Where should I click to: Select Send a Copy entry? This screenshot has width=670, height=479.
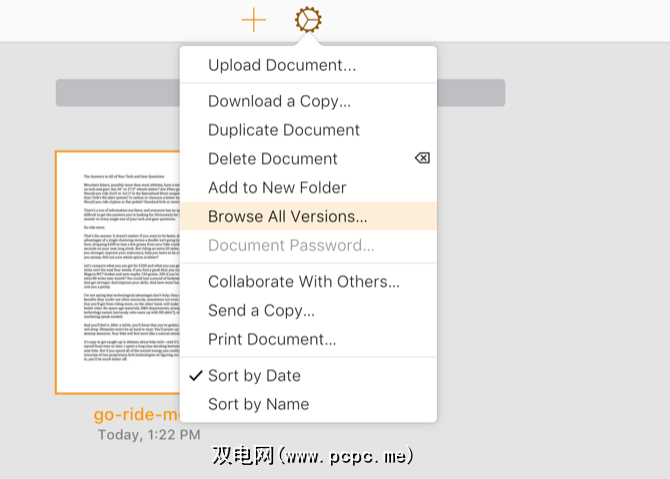coord(269,310)
